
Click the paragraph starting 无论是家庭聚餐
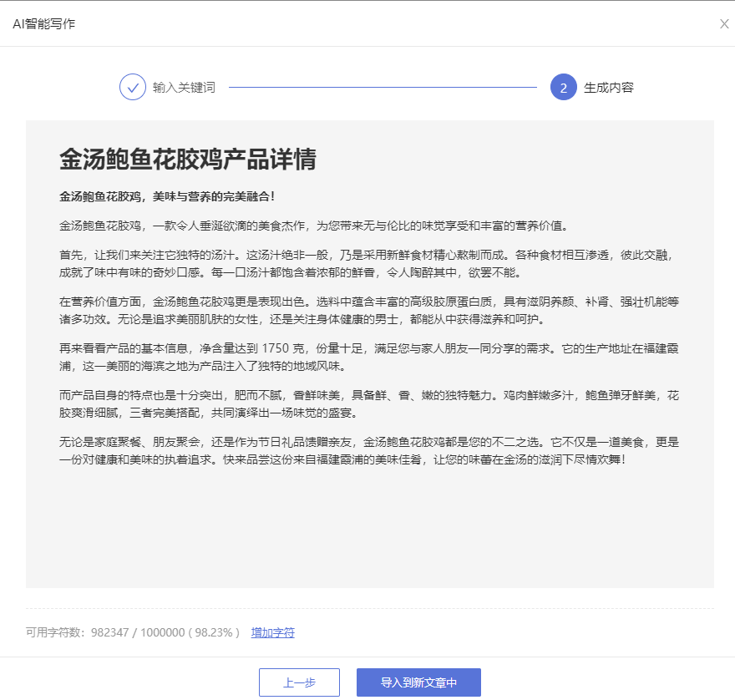pos(369,450)
